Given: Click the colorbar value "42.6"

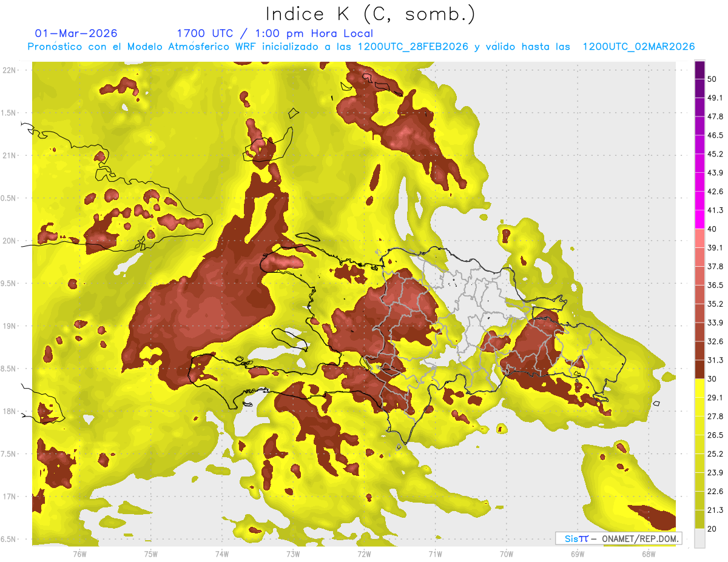Looking at the screenshot, I should [715, 191].
